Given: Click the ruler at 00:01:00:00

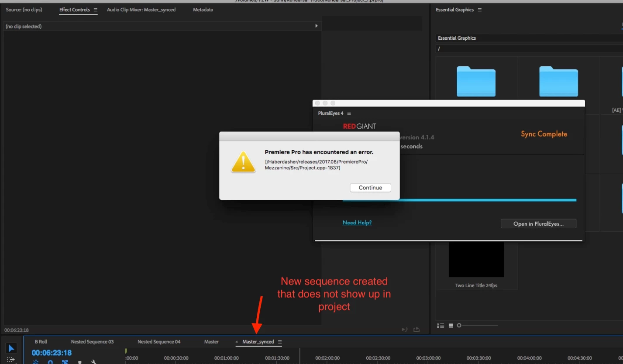Looking at the screenshot, I should (x=226, y=358).
